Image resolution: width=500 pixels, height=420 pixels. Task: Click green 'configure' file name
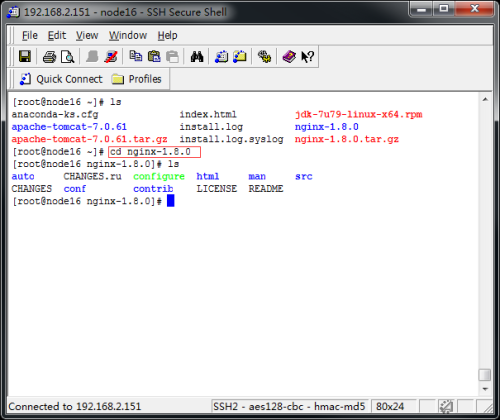click(x=159, y=176)
